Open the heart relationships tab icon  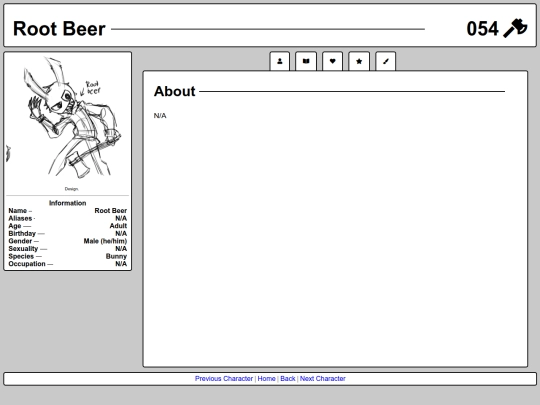tap(332, 61)
